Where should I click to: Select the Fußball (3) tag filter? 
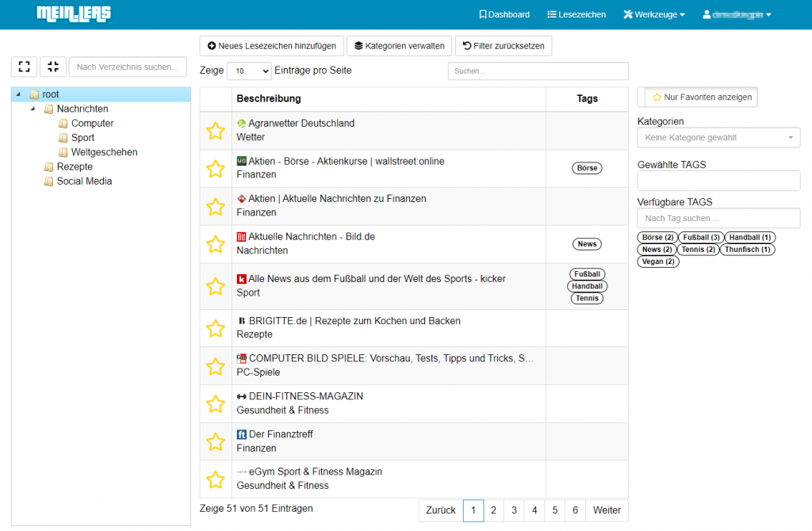click(x=702, y=238)
